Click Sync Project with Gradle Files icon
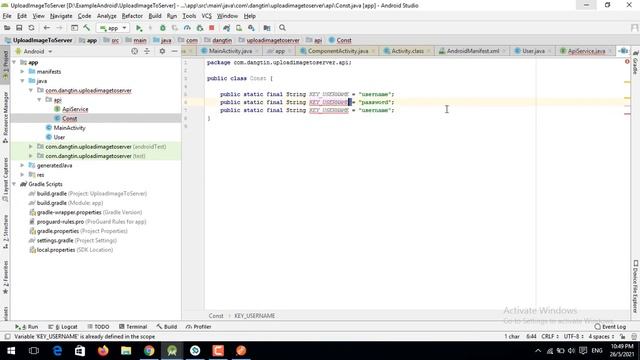This screenshot has width=640, height=360. pyautogui.click(x=227, y=28)
